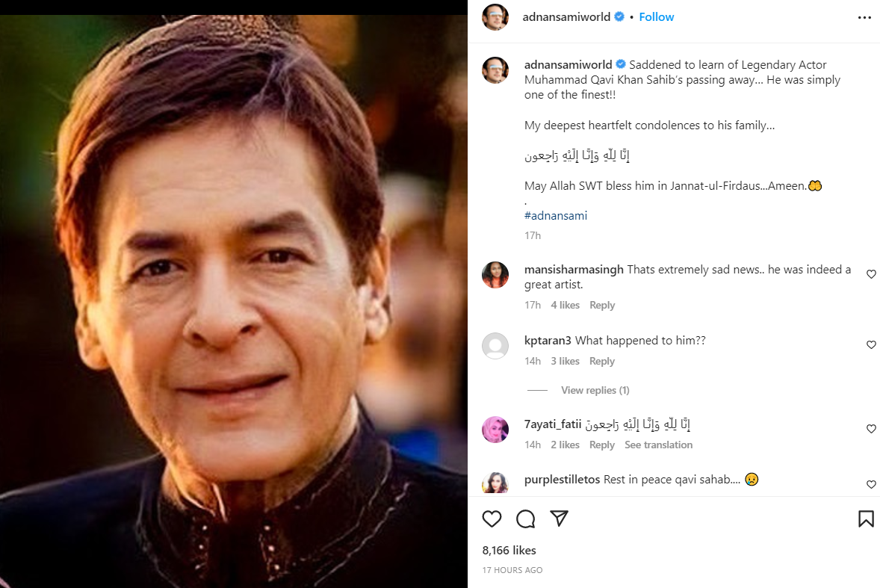Open adnansamiworld profile picture in header
Viewport: 880px width, 588px height.
pyautogui.click(x=495, y=17)
